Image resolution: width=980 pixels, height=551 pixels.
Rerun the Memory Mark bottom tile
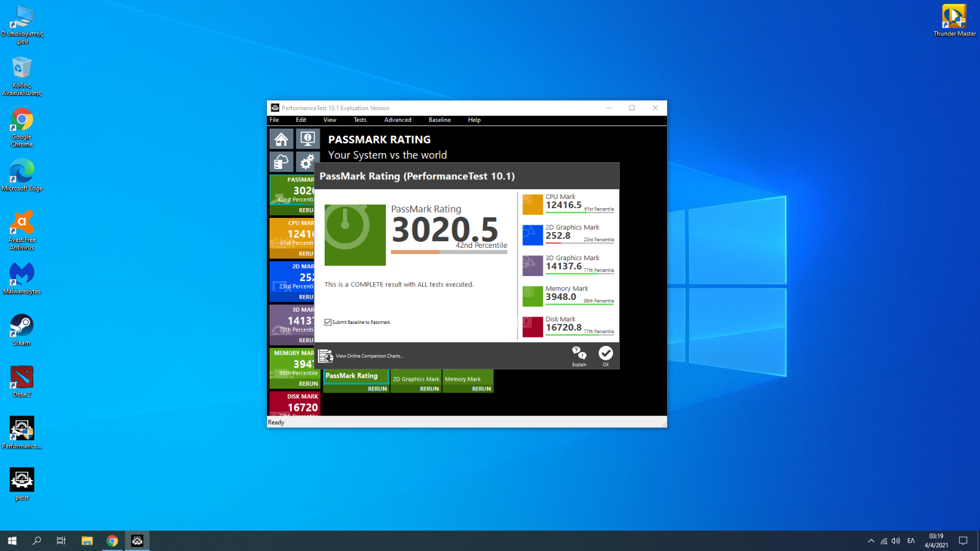pos(481,389)
